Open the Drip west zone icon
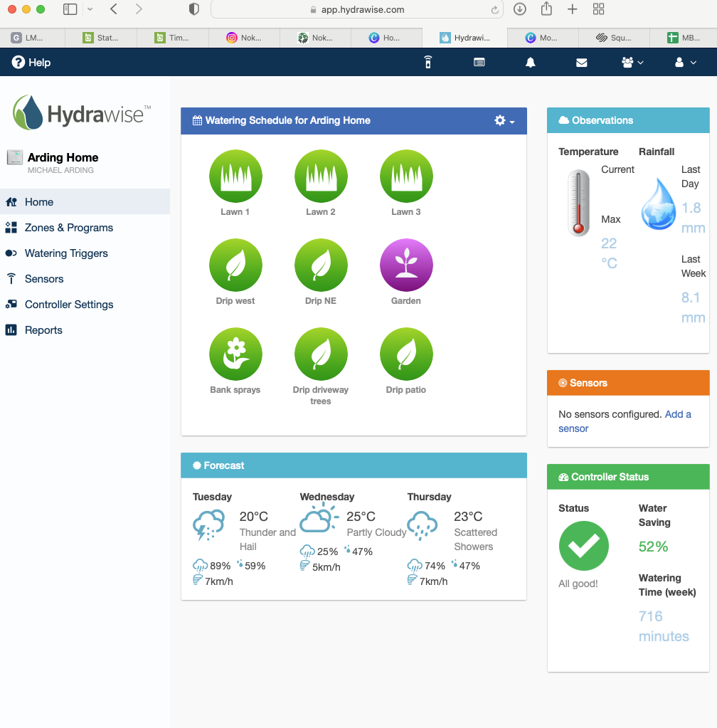 (235, 265)
